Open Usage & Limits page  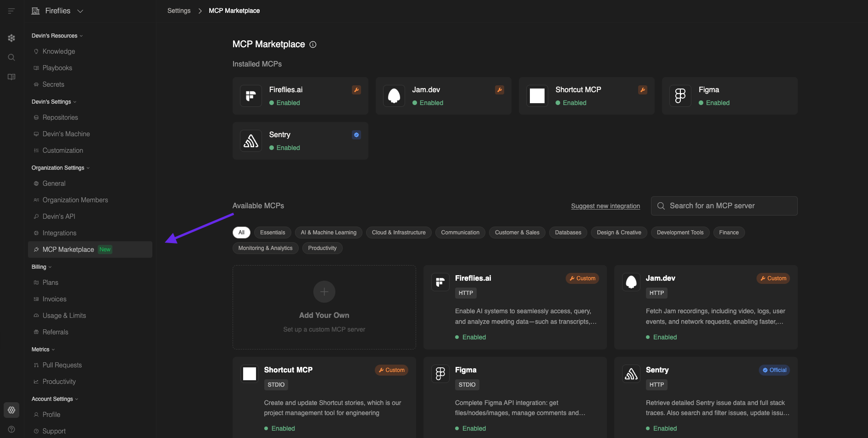click(x=90, y=316)
